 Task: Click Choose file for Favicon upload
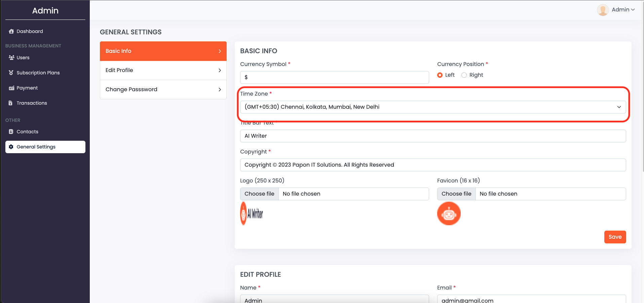(x=456, y=194)
